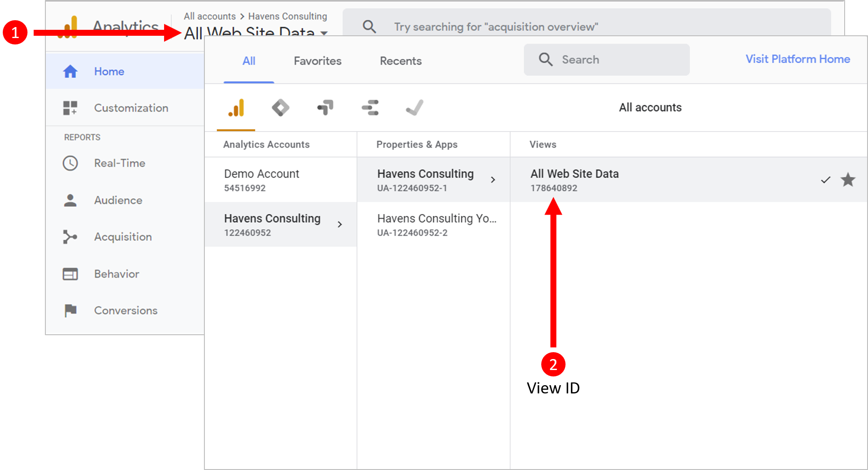Select the Data Studio product icon

[370, 108]
